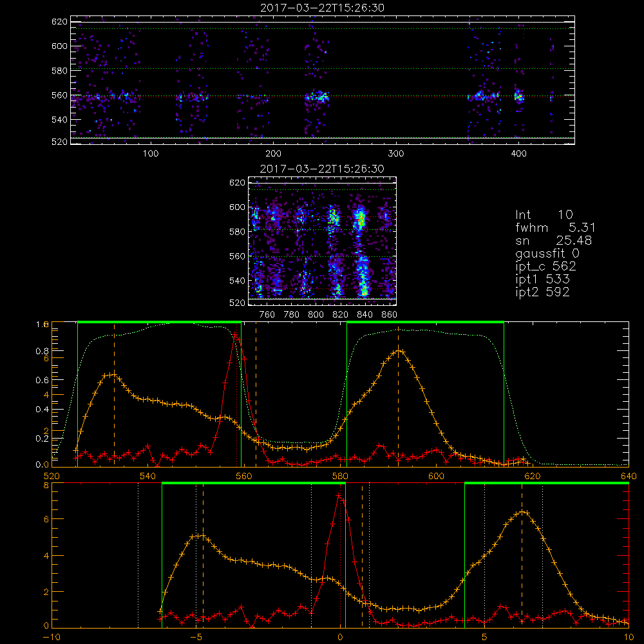Click x-axis label 540 on upper profile plot
This screenshot has height=644, width=644.
point(147,477)
